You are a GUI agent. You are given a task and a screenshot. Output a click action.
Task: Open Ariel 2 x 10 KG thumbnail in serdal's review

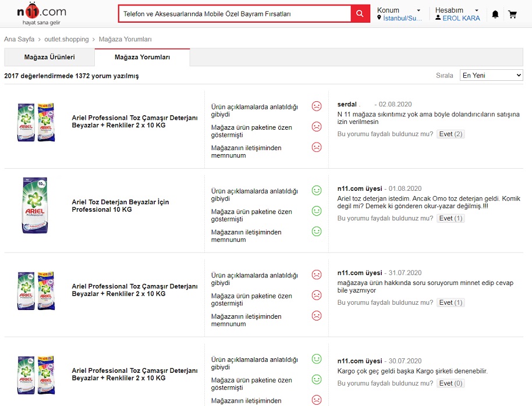[36, 122]
